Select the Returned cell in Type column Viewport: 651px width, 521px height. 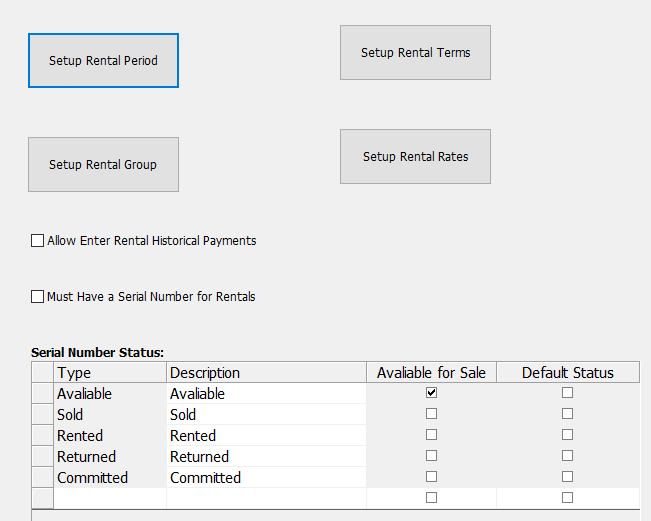[110, 456]
